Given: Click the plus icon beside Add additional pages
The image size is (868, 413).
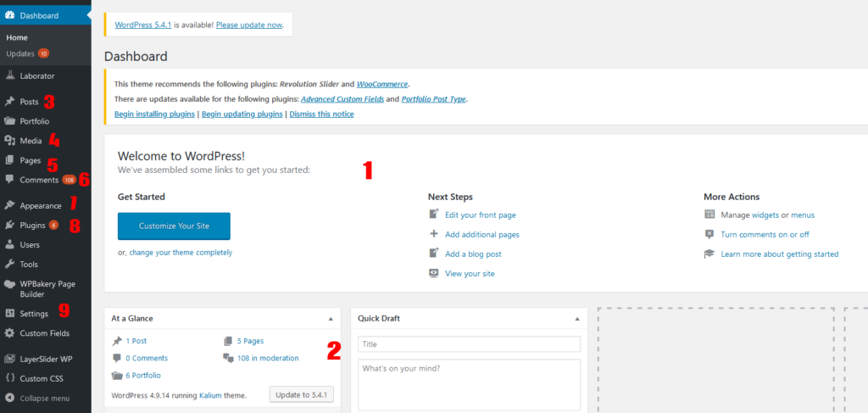Looking at the screenshot, I should click(434, 234).
